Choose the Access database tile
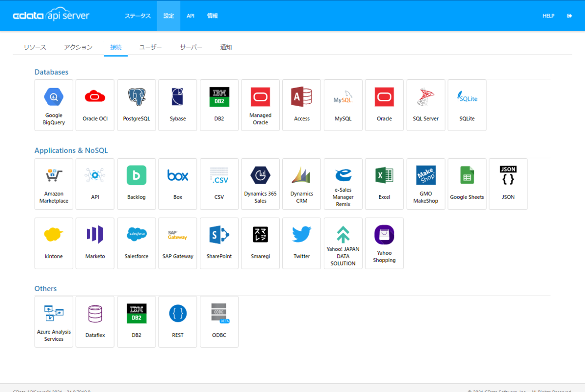The width and height of the screenshot is (585, 392). click(302, 105)
